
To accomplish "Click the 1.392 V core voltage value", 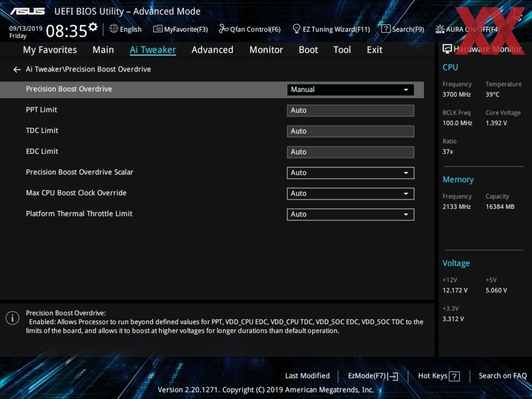I will coord(496,123).
